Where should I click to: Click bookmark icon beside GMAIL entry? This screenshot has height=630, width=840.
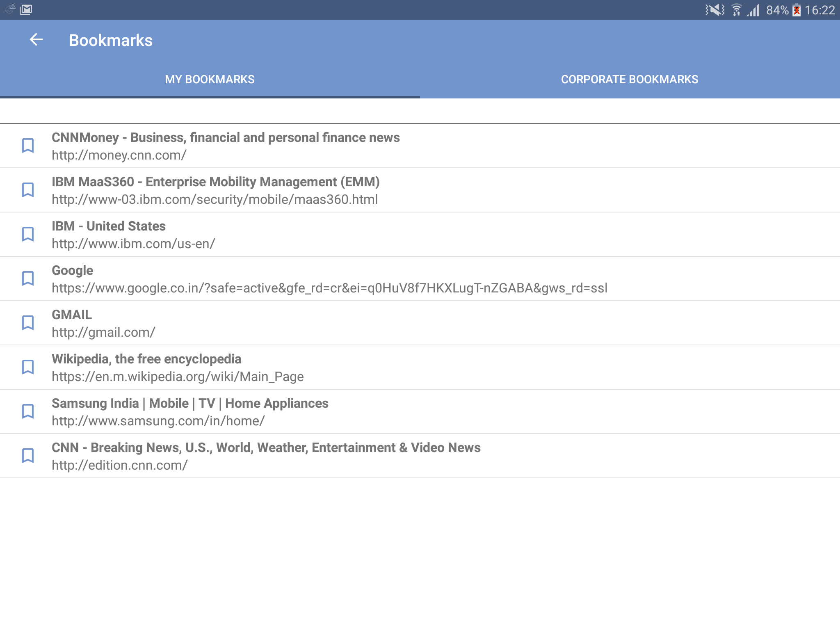28,323
